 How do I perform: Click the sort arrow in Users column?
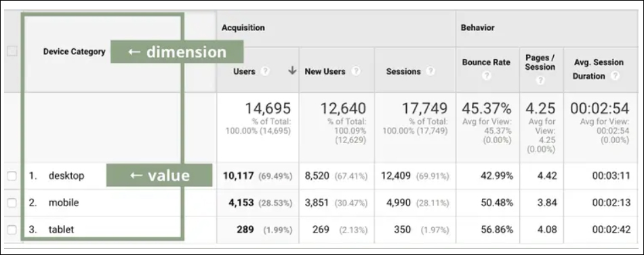coord(292,71)
